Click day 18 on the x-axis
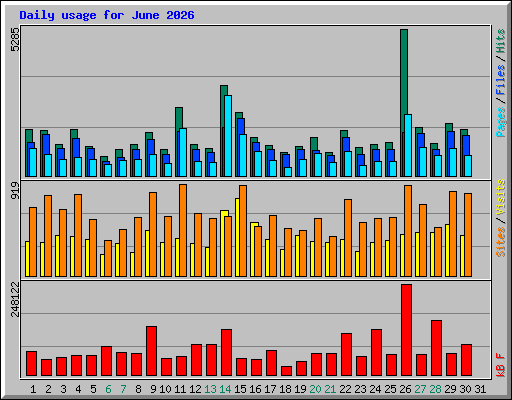 click(x=285, y=389)
